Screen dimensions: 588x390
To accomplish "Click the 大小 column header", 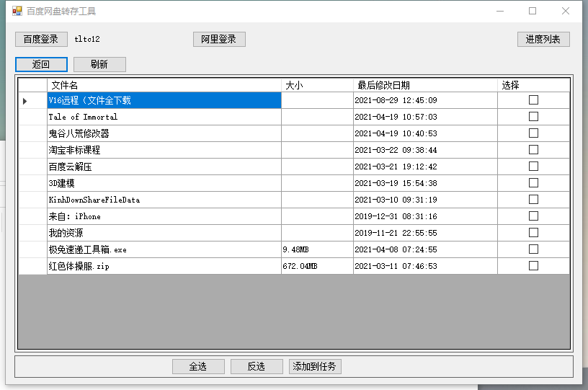I will pos(317,85).
